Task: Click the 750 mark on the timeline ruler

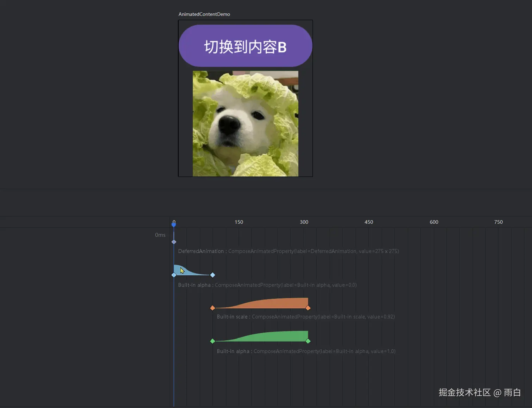Action: 498,222
